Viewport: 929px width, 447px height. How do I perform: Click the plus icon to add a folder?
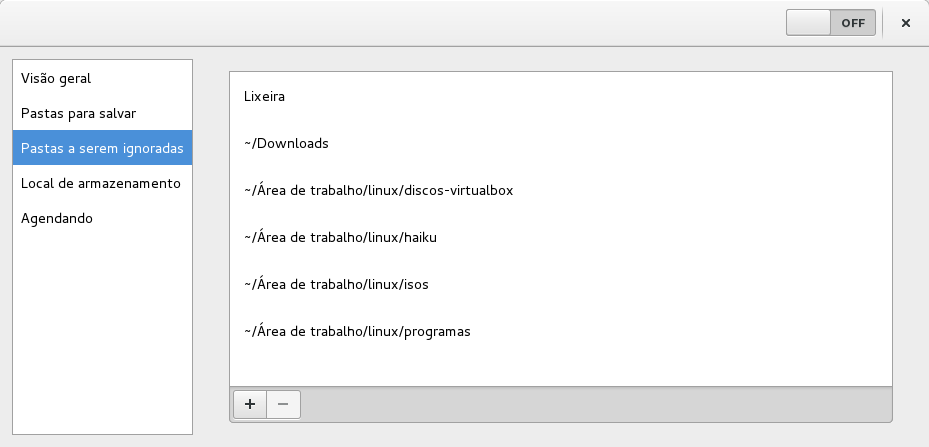(250, 404)
